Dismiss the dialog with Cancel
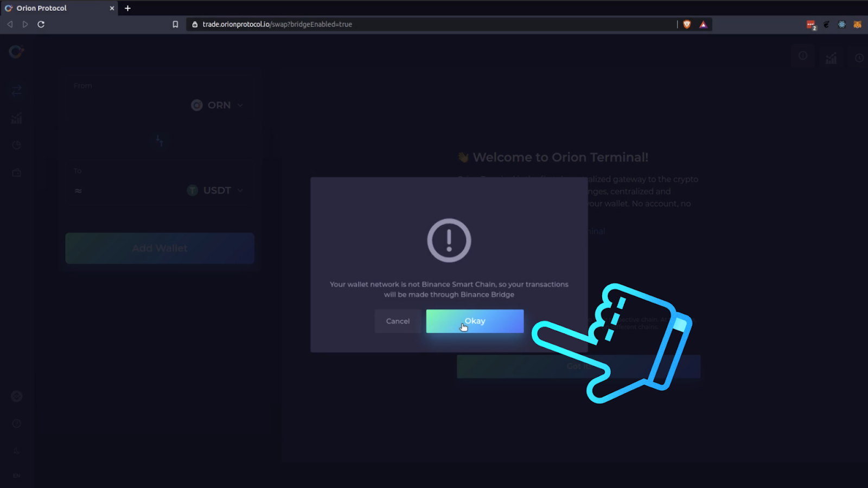The height and width of the screenshot is (488, 868). [398, 321]
